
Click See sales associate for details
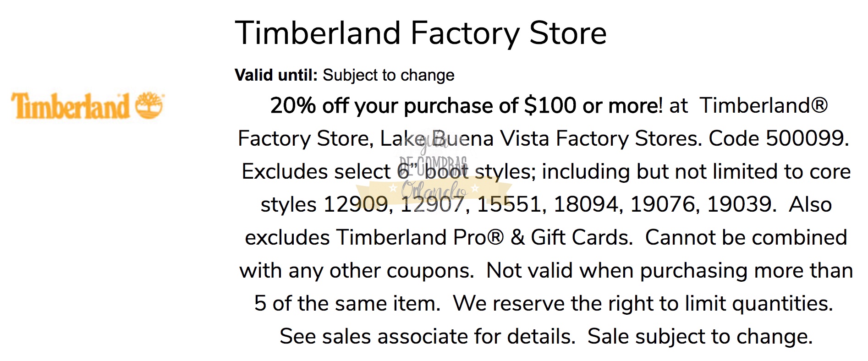pos(427,336)
